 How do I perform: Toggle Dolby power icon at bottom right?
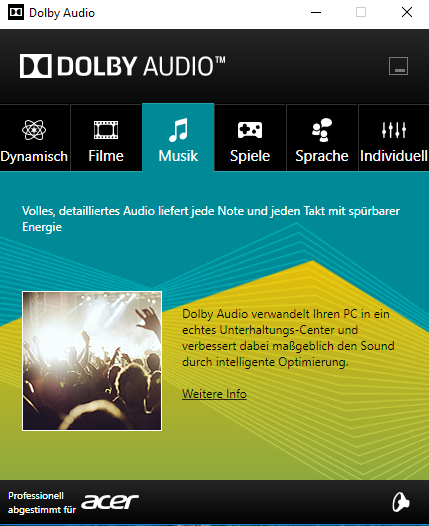click(x=401, y=502)
